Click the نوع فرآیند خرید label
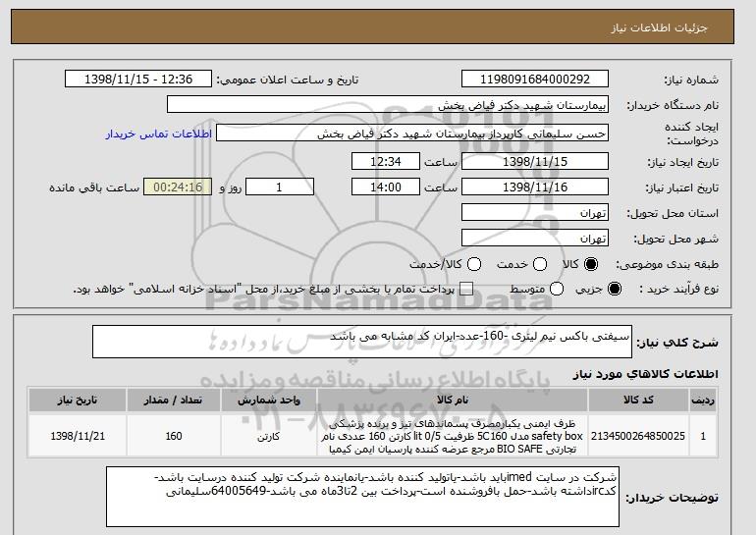 click(x=678, y=290)
